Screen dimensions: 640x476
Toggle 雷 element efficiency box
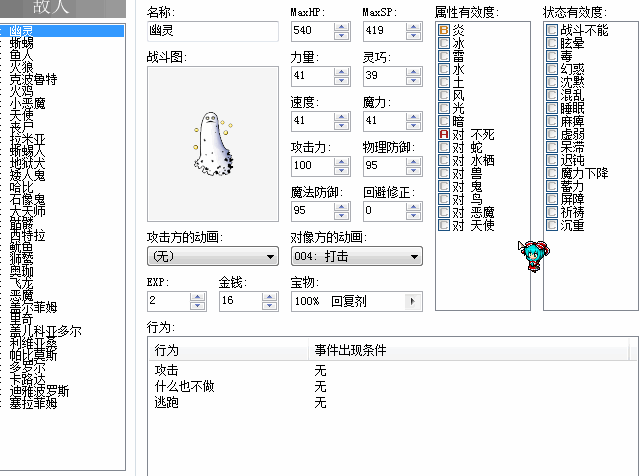pyautogui.click(x=444, y=56)
